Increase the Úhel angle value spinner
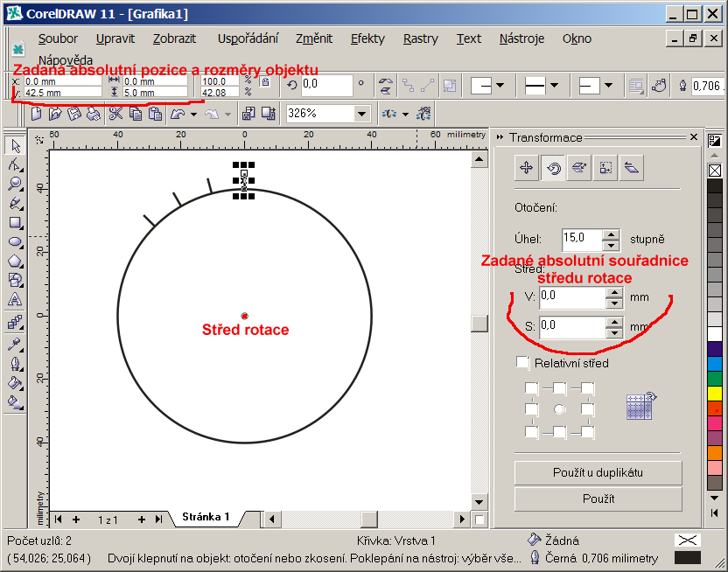Screen dimensions: 728x572 pyautogui.click(x=611, y=234)
